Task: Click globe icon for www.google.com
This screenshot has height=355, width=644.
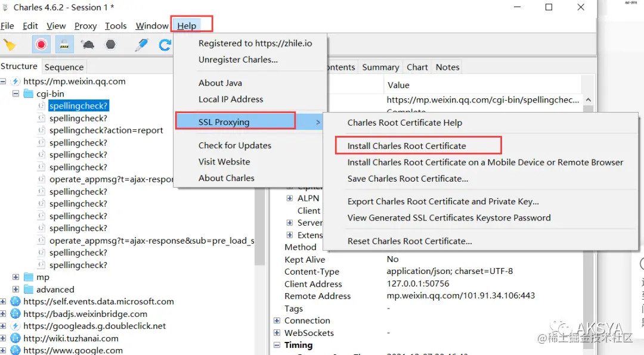Action: (16, 350)
